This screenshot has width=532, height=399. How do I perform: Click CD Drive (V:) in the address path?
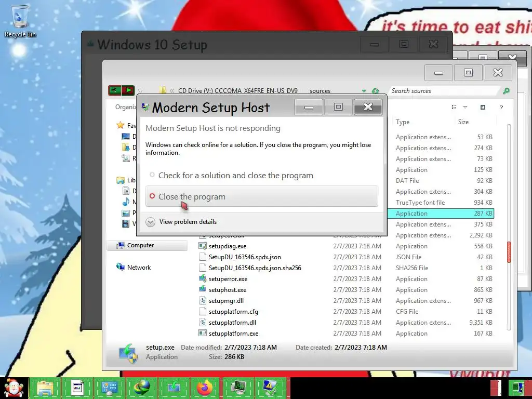[x=237, y=91]
